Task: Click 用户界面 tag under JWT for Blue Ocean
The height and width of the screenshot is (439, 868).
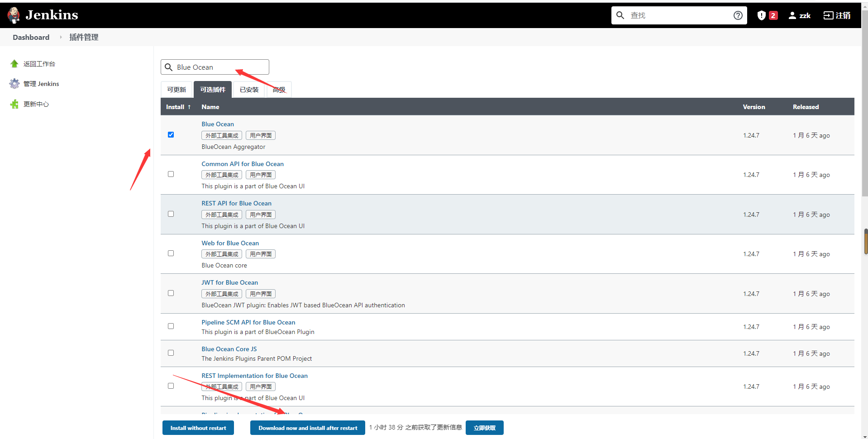Action: click(261, 294)
